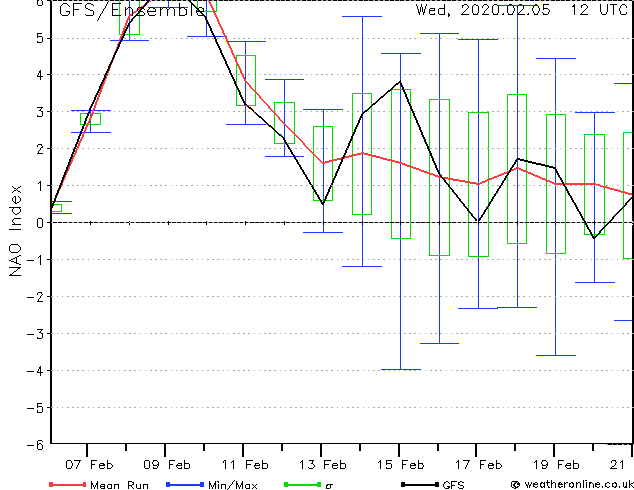Click the GFS line low point at 20 Feb
634x490 pixels.
[x=594, y=238]
